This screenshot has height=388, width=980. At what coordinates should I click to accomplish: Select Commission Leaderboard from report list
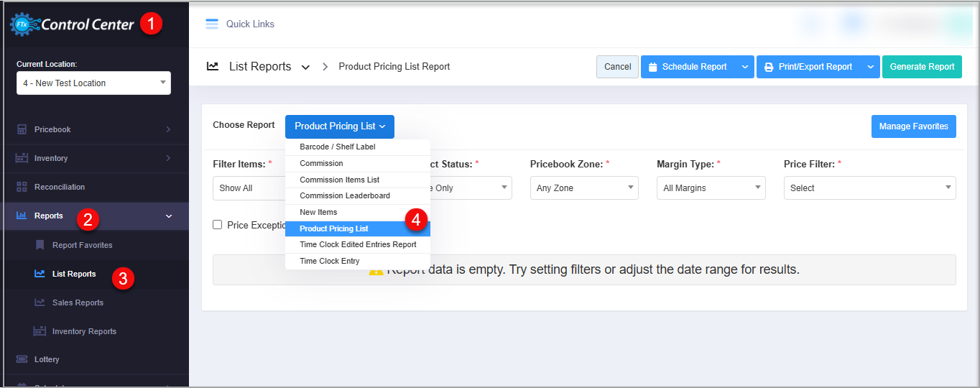[345, 196]
